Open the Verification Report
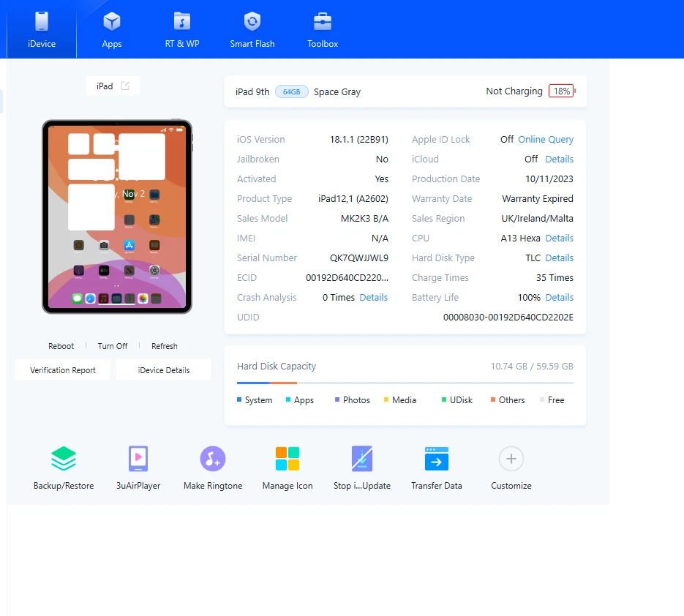Image resolution: width=684 pixels, height=616 pixels. click(x=63, y=370)
